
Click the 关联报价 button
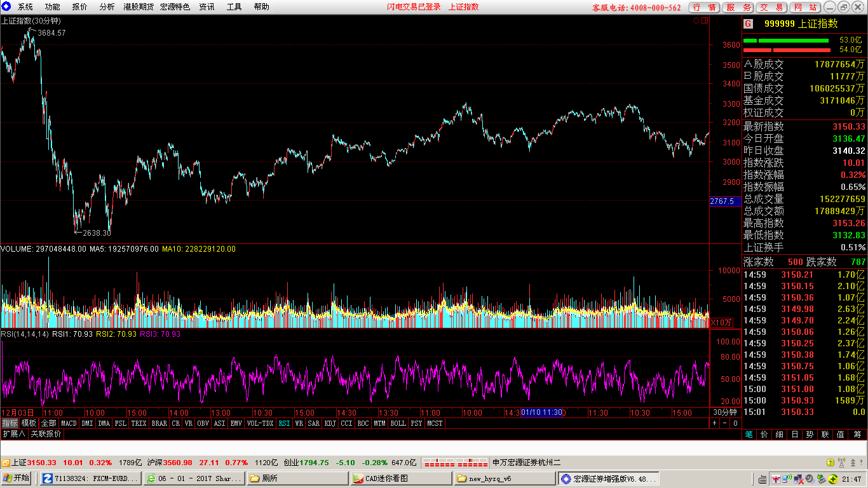(46, 434)
